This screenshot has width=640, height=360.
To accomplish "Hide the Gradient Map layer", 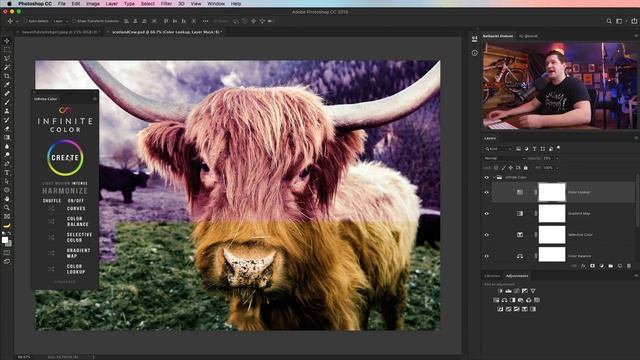I will click(487, 213).
